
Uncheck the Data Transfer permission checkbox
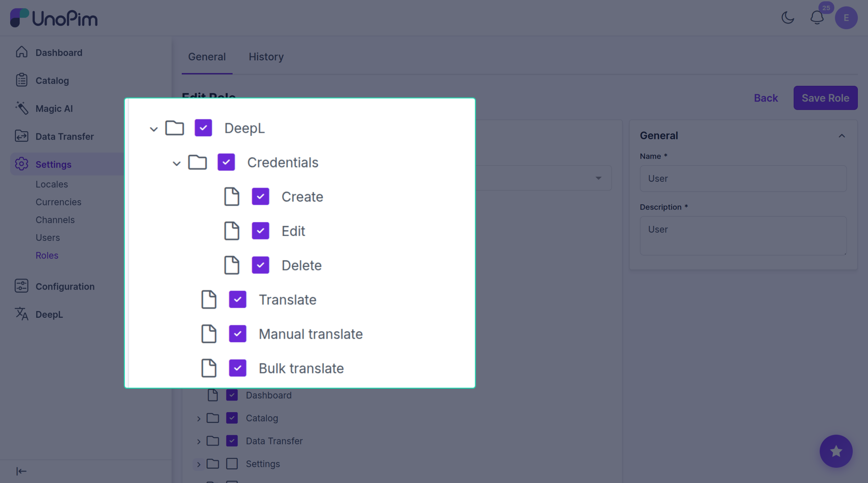click(232, 441)
